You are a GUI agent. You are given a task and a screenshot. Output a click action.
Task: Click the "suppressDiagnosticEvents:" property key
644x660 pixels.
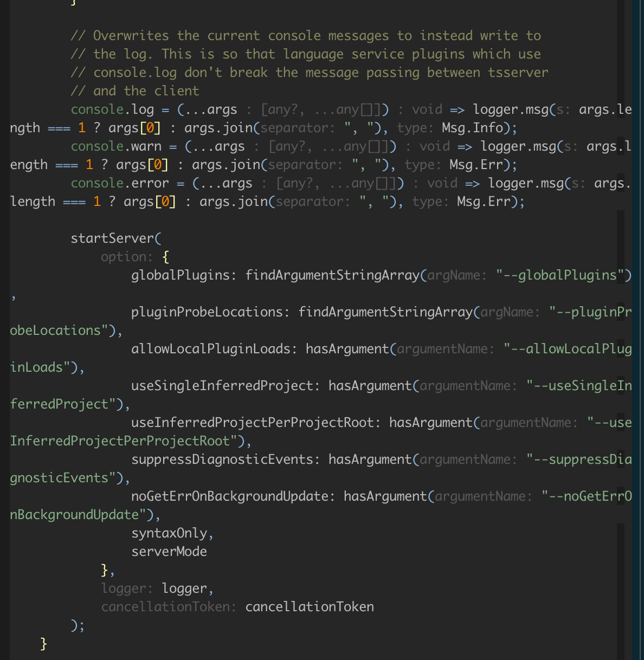coord(226,460)
